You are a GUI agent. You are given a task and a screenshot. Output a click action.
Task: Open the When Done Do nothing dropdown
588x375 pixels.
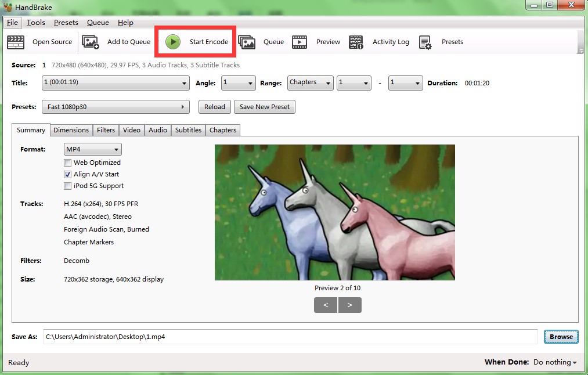pos(555,362)
